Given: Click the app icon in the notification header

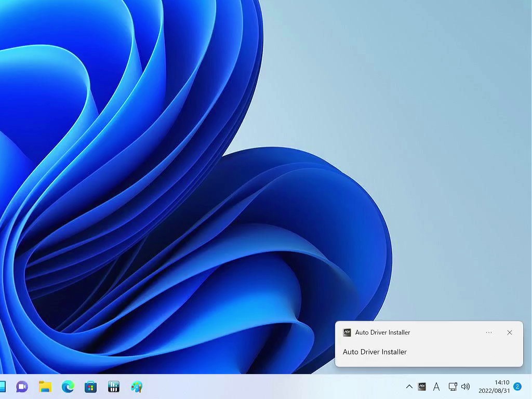Looking at the screenshot, I should (347, 332).
